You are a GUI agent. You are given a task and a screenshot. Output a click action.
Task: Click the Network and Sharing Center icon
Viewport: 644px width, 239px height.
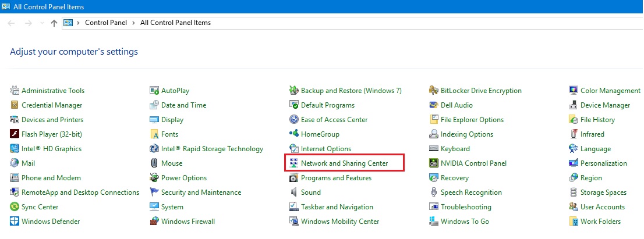point(294,163)
